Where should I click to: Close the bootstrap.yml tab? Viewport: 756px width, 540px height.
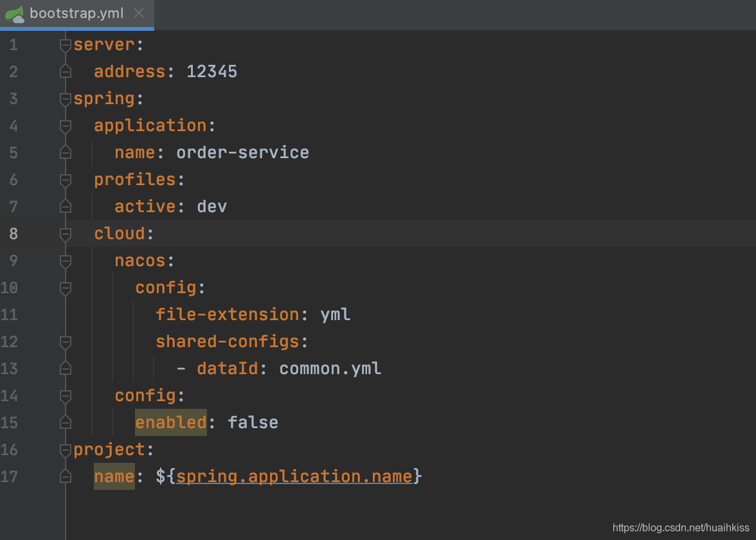[139, 13]
